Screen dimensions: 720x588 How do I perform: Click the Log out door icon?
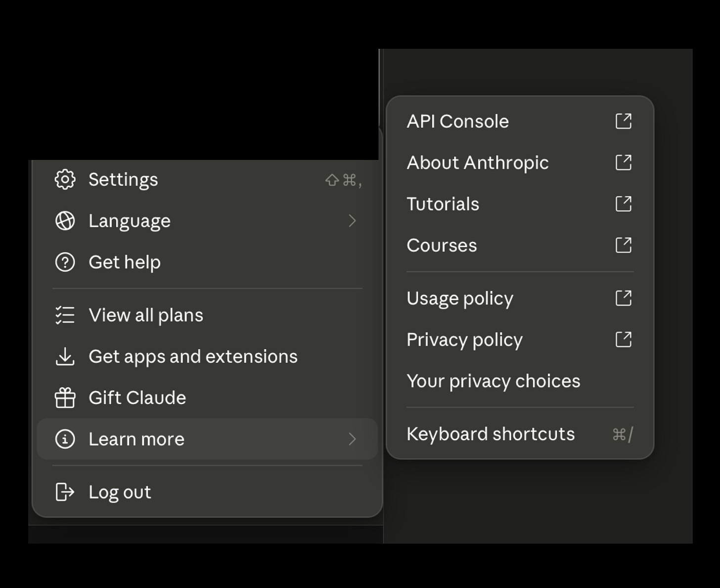coord(65,492)
